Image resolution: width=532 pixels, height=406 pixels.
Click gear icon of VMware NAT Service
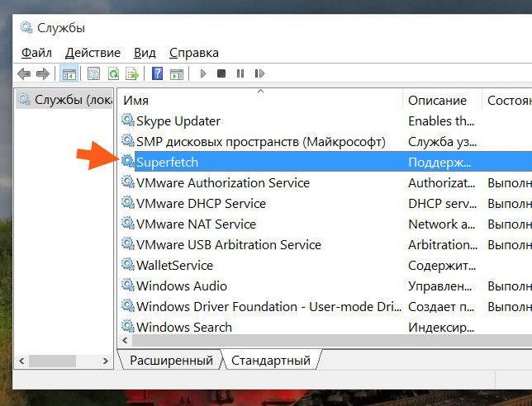coord(128,224)
